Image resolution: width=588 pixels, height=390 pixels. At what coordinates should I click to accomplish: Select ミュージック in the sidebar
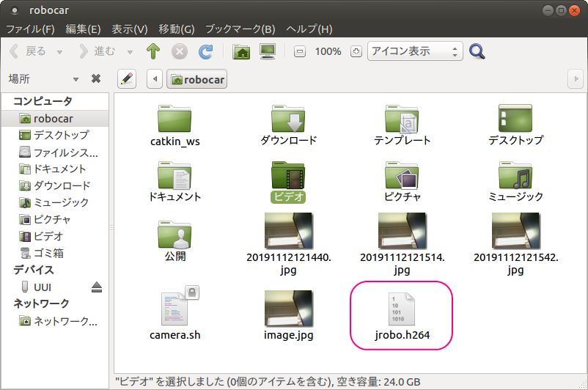click(x=55, y=202)
